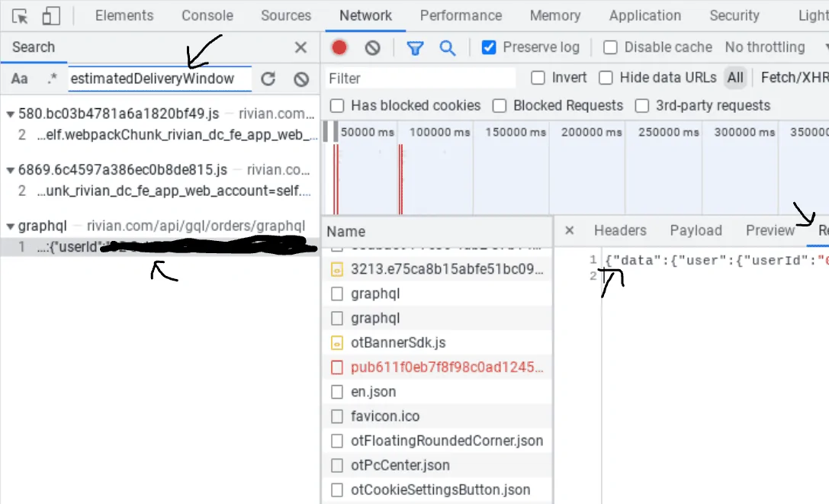
Task: Toggle the device toolbar icon
Action: tap(51, 16)
